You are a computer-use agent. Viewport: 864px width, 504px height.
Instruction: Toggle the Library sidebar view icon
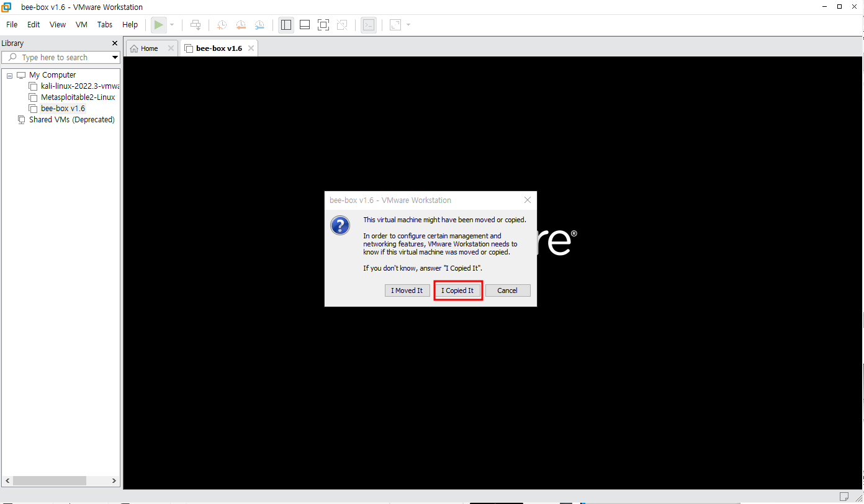pos(286,25)
